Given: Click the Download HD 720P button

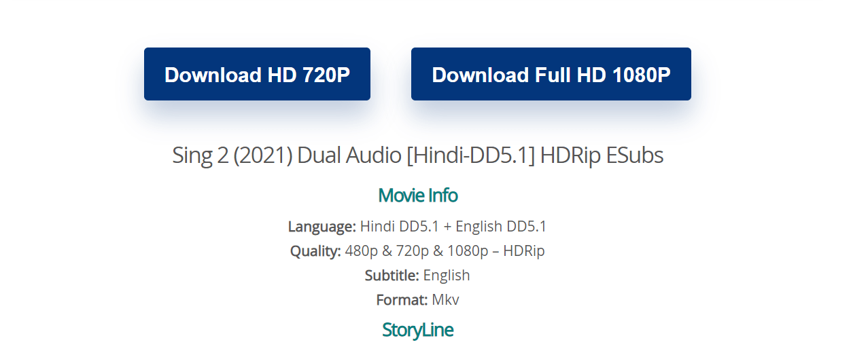Looking at the screenshot, I should click(x=257, y=74).
